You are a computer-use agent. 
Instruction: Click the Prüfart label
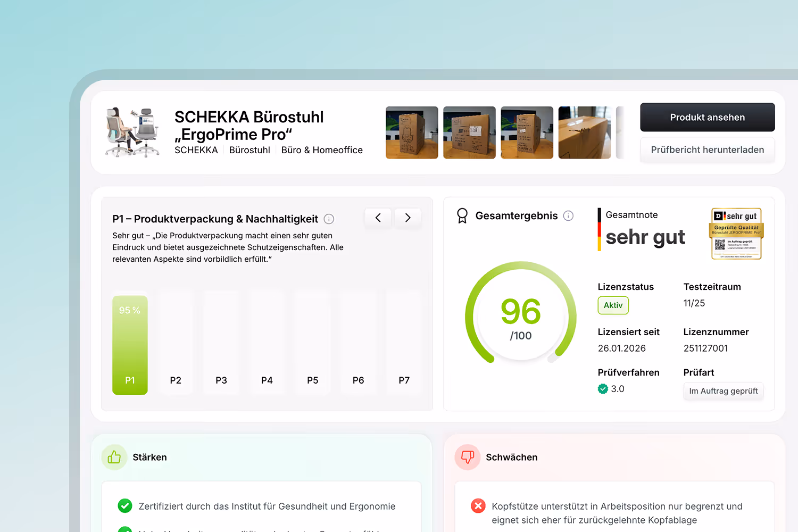tap(699, 372)
